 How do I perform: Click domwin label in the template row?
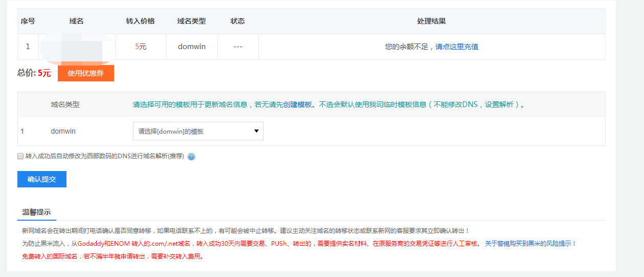coord(63,131)
